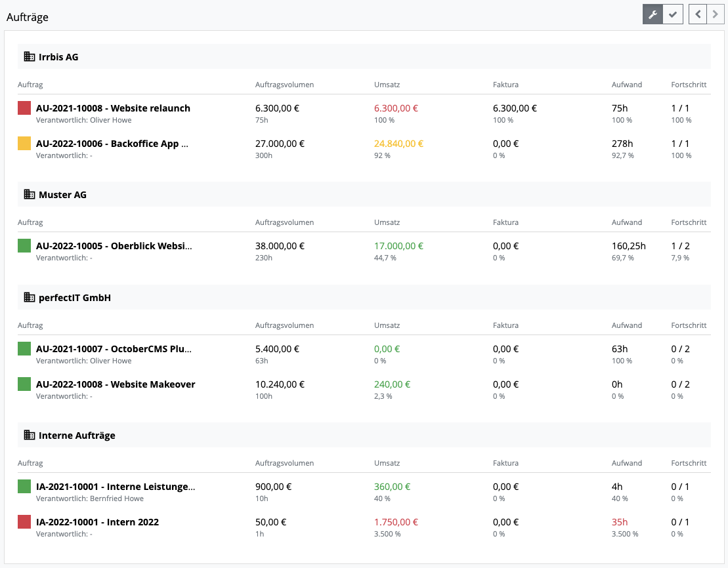This screenshot has width=728, height=568.
Task: Open order AU-2022-10006 - Backoffice App
Action: pyautogui.click(x=112, y=144)
